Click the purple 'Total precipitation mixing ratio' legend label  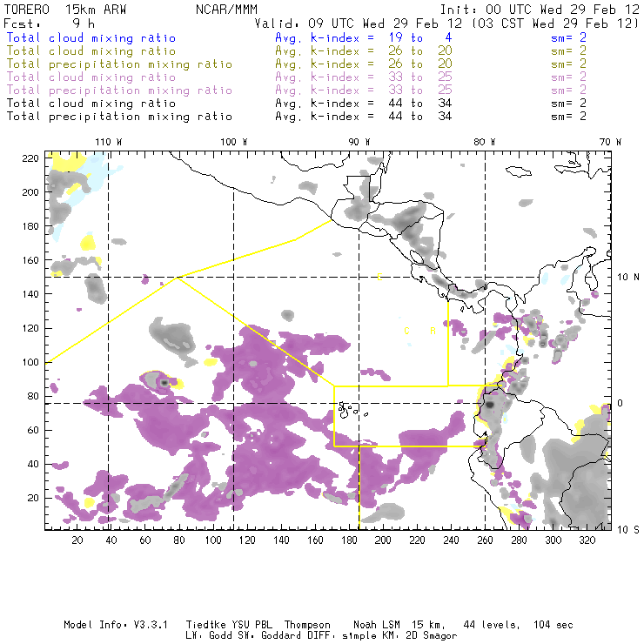pyautogui.click(x=119, y=91)
